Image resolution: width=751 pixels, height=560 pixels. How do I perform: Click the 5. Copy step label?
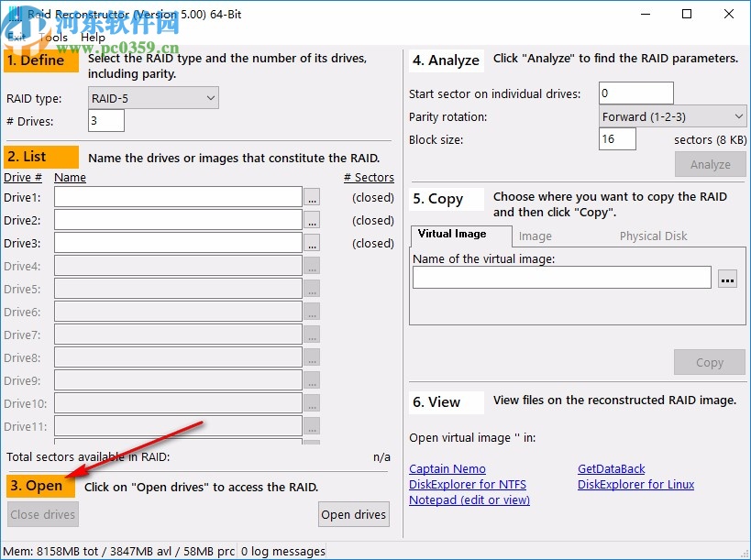[447, 199]
